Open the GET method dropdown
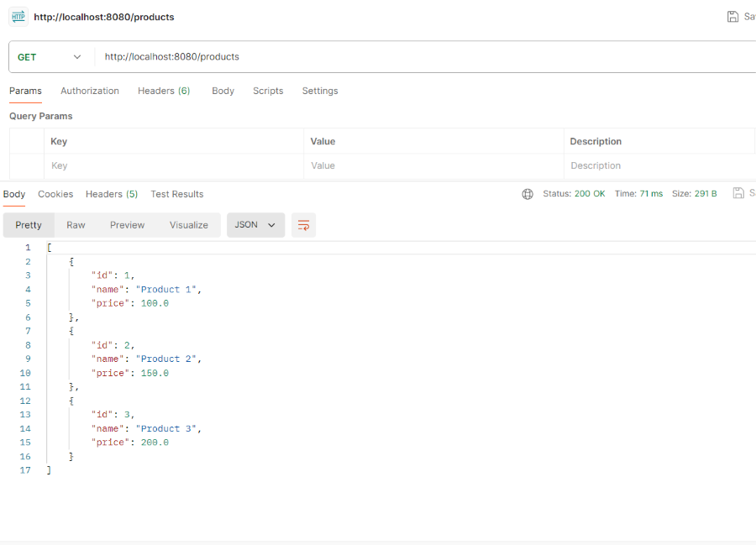The image size is (756, 545). tap(50, 57)
